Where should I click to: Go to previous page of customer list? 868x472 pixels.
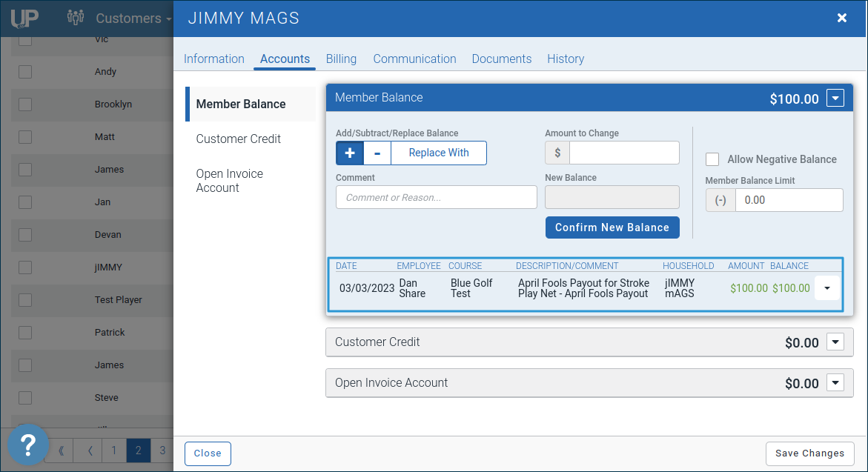[90, 451]
